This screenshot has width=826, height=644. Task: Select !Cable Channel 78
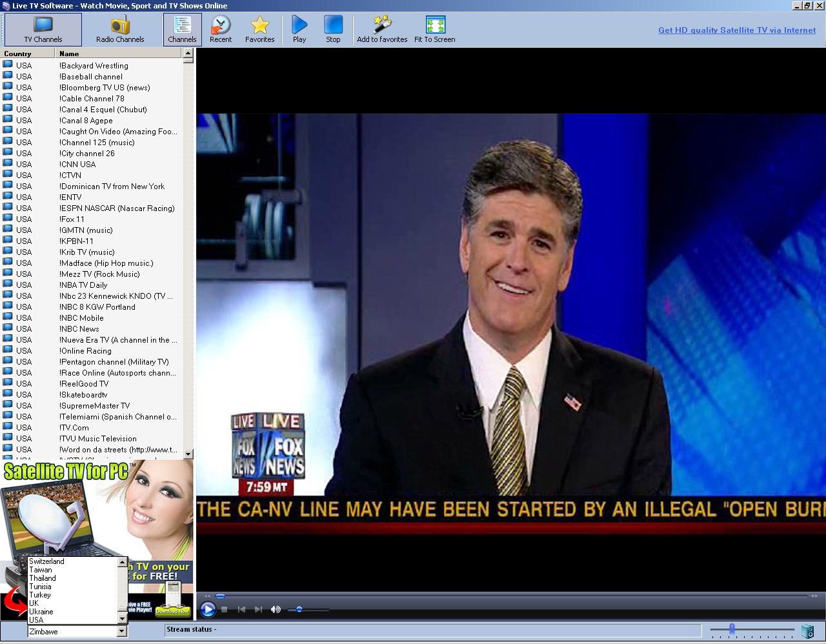pos(92,99)
